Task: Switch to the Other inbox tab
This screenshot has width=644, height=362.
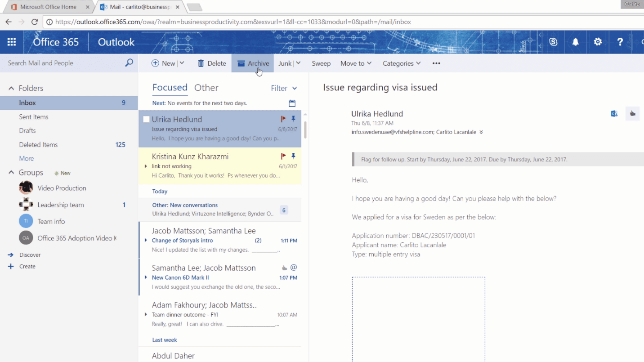Action: pyautogui.click(x=206, y=87)
